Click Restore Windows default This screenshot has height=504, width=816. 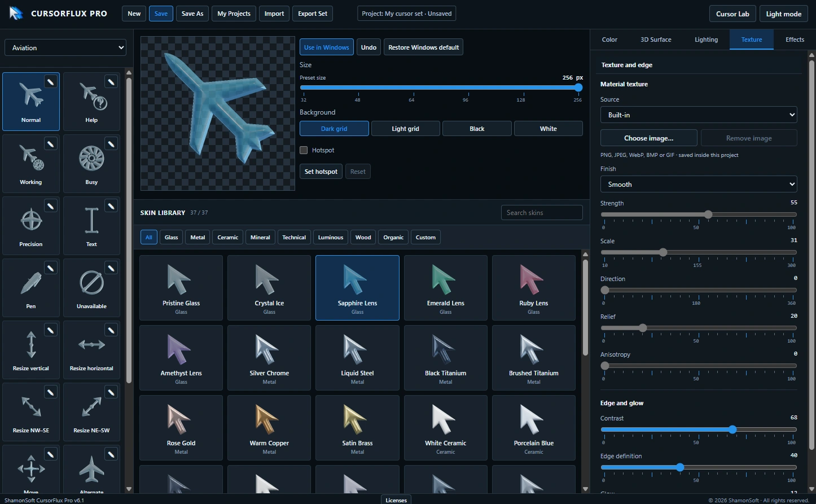tap(423, 47)
